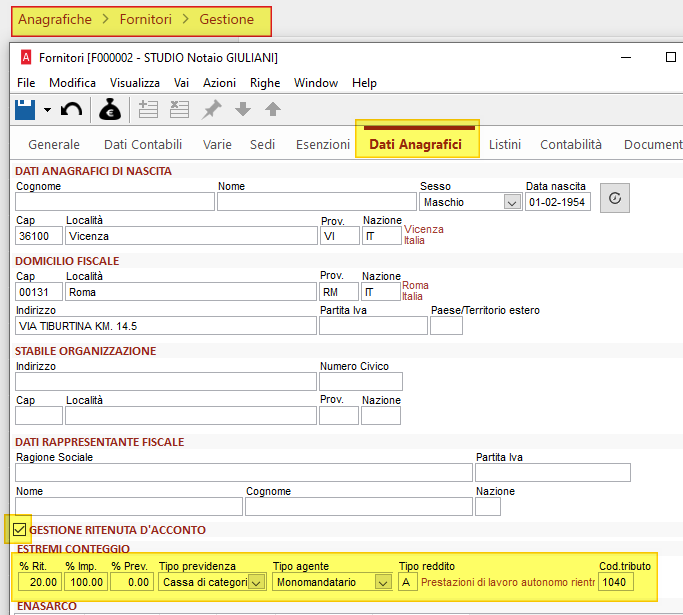Screen dimensions: 683x615
Task: Open the Azioni menu
Action: click(219, 83)
